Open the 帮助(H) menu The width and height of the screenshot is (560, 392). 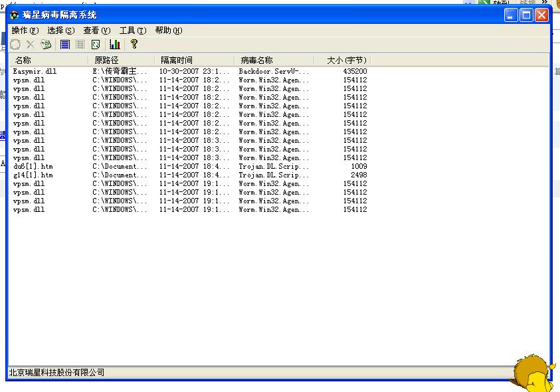point(169,31)
